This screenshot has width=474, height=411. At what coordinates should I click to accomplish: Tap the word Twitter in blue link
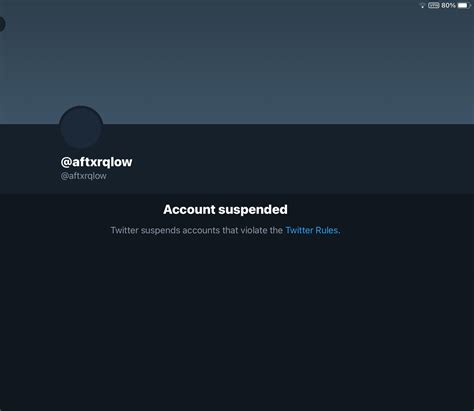coord(299,230)
